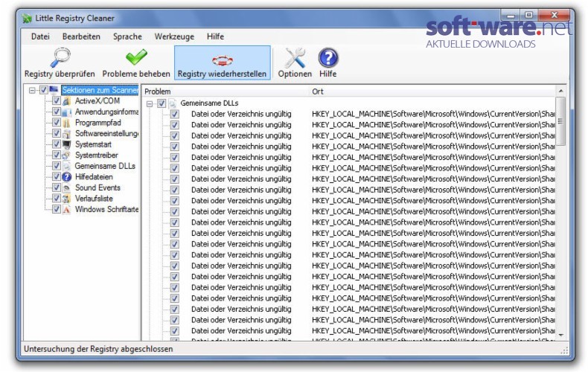The width and height of the screenshot is (588, 372).
Task: Open the Bearbeiten menu
Action: coord(81,36)
